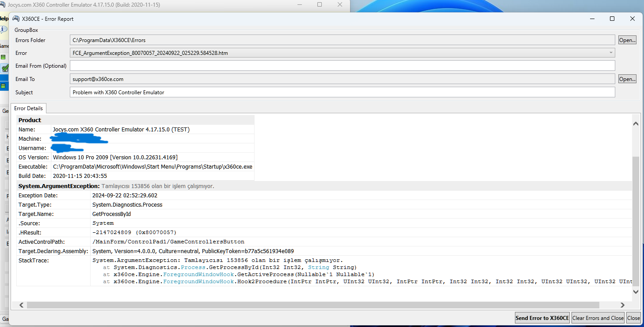The image size is (644, 327).
Task: Click the vertical scrollbar up arrow in error details
Action: 636,124
